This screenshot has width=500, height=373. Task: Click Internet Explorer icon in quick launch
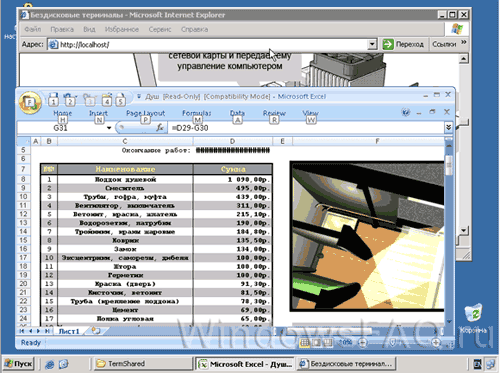coord(50,364)
